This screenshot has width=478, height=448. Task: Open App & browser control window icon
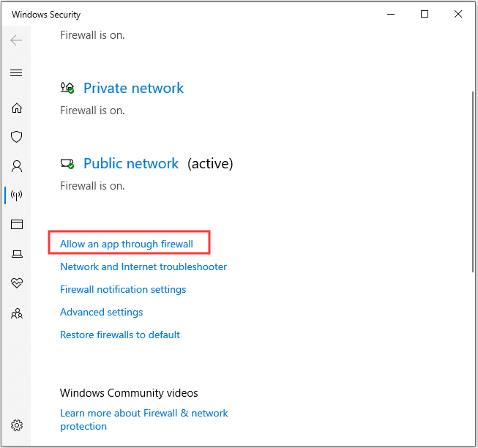click(17, 224)
